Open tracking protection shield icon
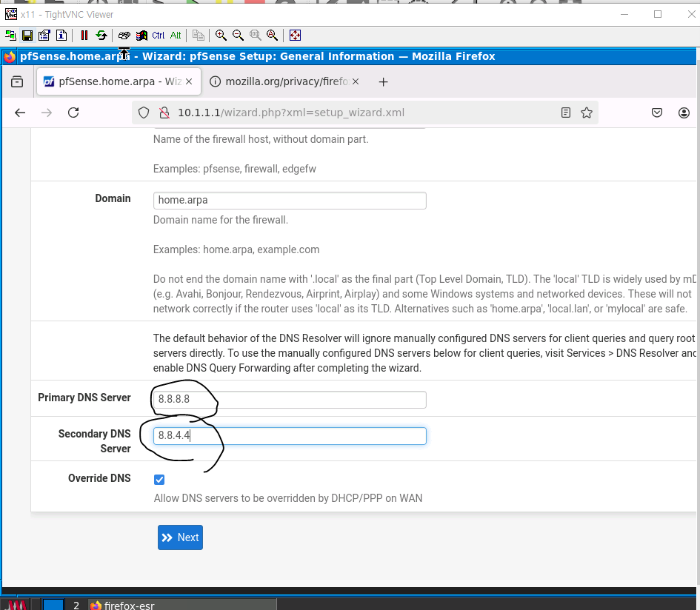Viewport: 700px width, 610px height. click(143, 113)
